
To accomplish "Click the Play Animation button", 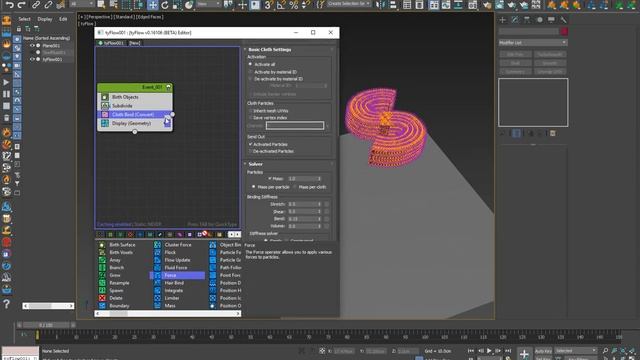I will pyautogui.click(x=489, y=351).
